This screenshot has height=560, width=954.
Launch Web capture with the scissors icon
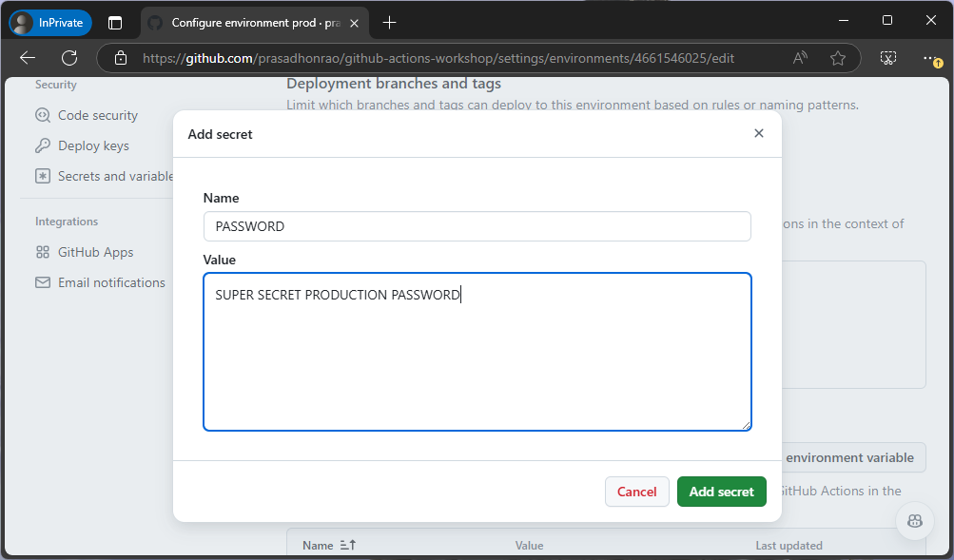(887, 57)
